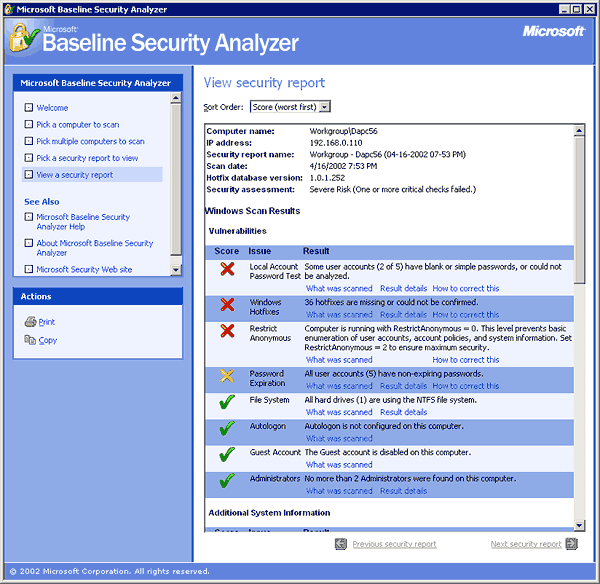Open Microsoft Baseline Security Analyzer Help
Viewport: 600px width, 584px height.
pos(83,222)
